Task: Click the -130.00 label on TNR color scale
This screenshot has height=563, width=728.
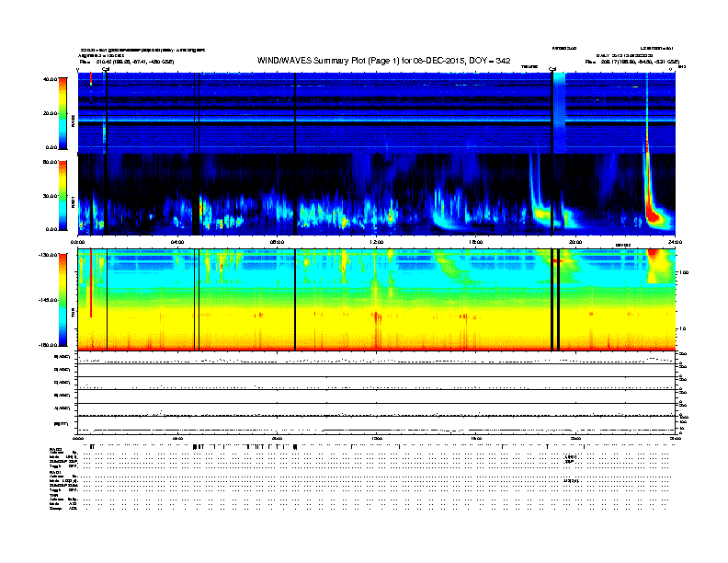Action: tap(48, 255)
